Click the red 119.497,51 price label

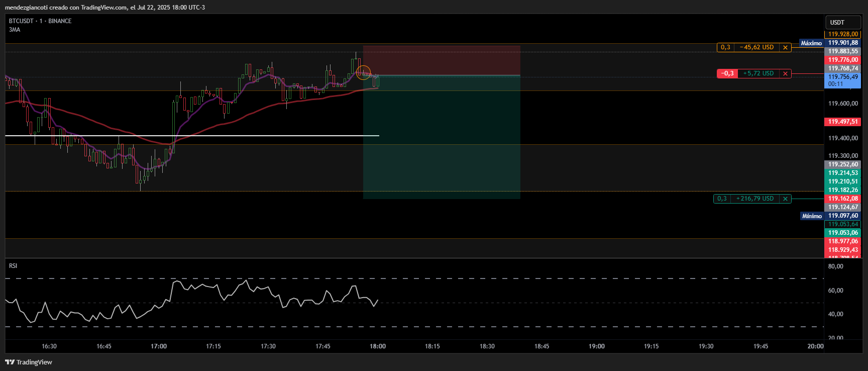842,122
